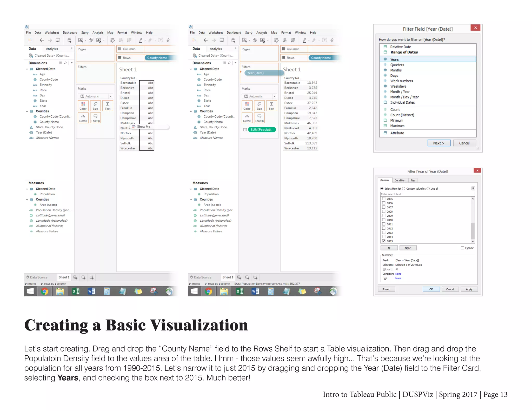Open Text marks card in right window
The width and height of the screenshot is (532, 411).
271,106
